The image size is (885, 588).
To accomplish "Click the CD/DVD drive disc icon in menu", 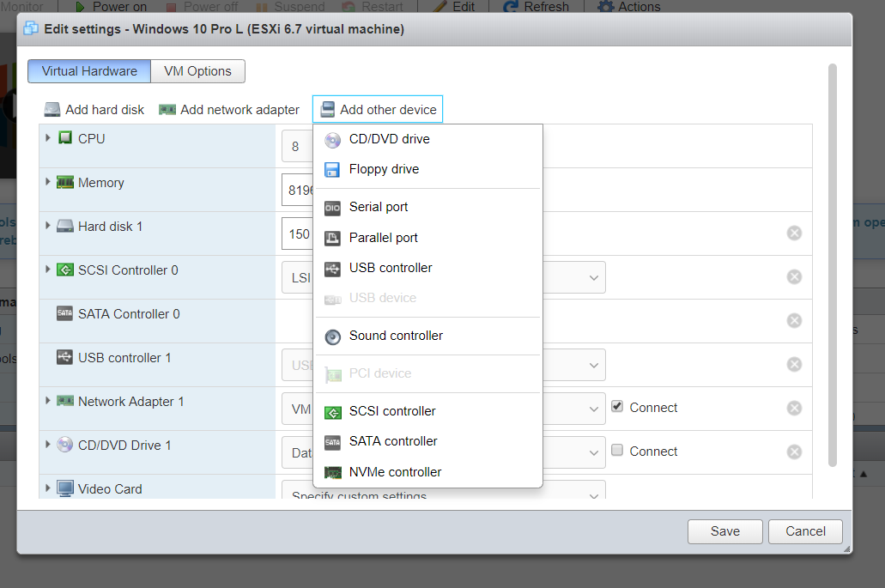I will coord(332,140).
